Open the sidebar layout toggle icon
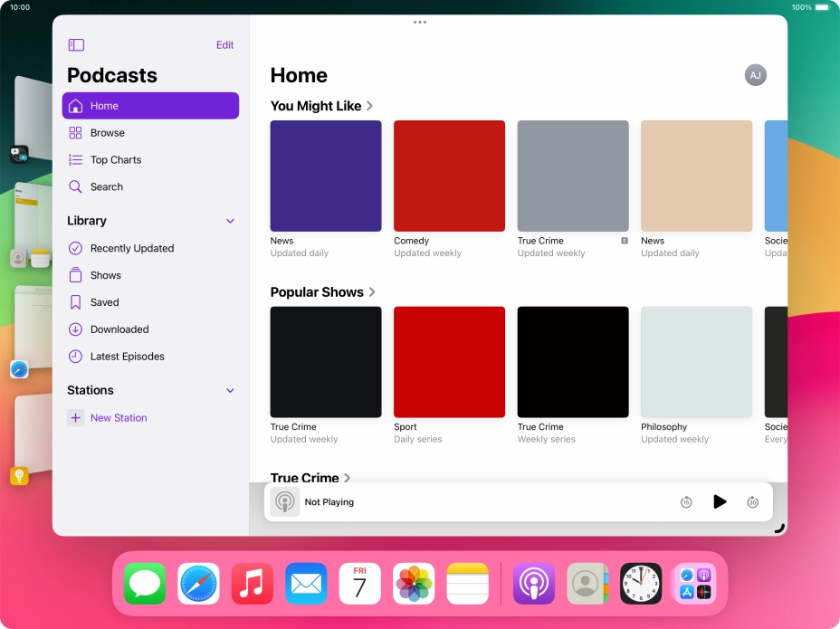 coord(76,43)
